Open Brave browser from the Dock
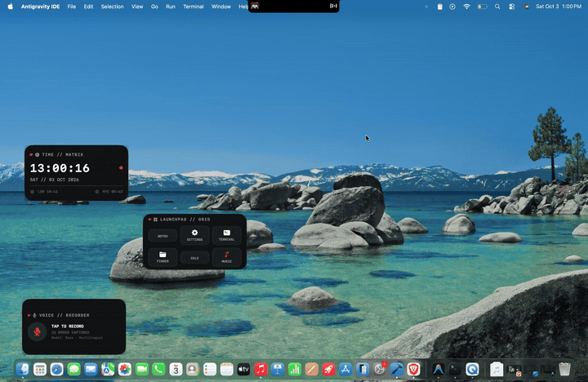Screen dimensions: 588x382 pyautogui.click(x=413, y=369)
